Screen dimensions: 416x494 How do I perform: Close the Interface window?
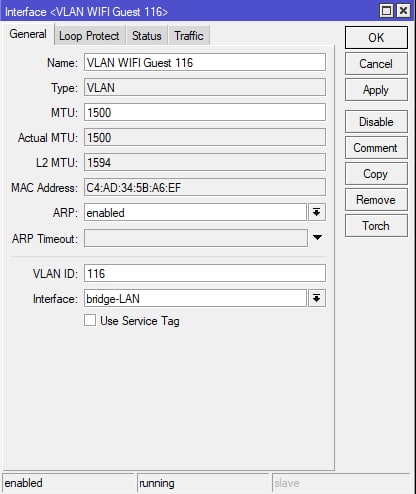[x=403, y=11]
